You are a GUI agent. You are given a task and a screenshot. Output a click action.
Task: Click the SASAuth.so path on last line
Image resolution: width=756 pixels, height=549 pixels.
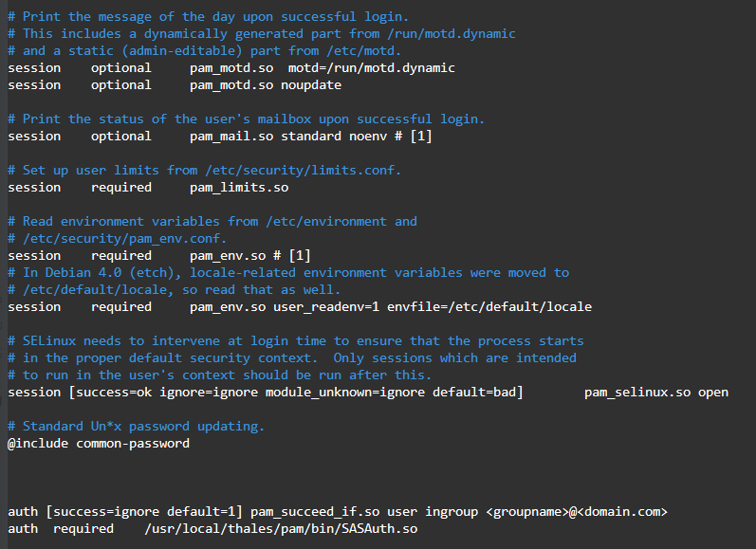(280, 528)
